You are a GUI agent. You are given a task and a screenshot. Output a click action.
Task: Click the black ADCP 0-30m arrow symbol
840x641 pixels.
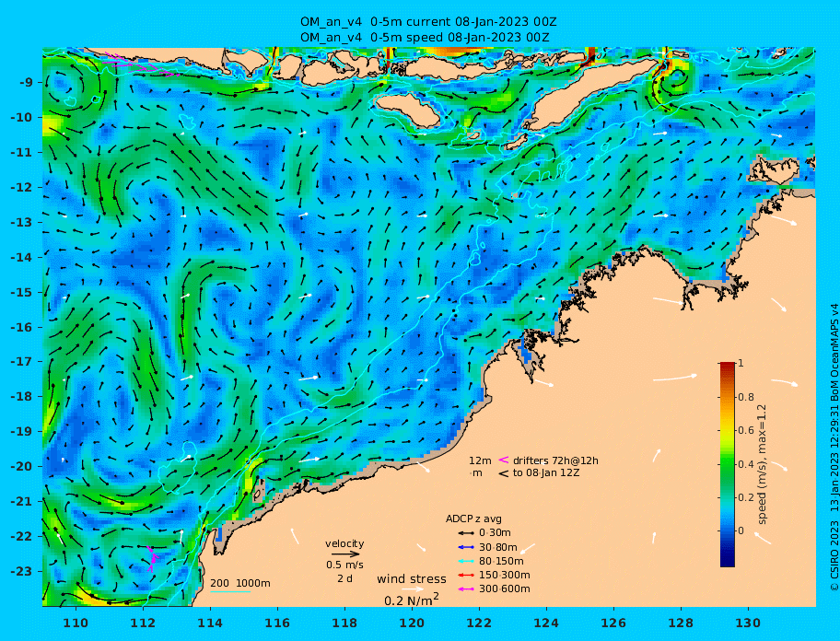pos(466,533)
